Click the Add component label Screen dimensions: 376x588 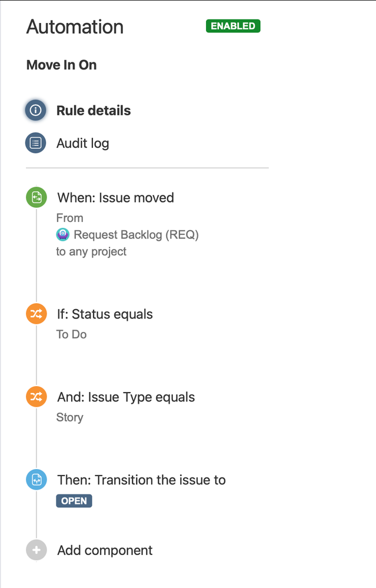(x=105, y=550)
